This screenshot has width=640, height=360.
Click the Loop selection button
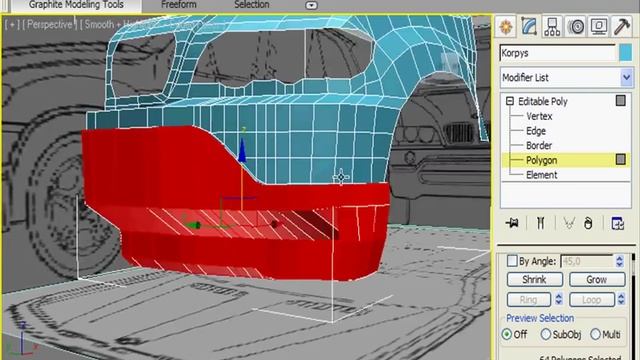591,300
